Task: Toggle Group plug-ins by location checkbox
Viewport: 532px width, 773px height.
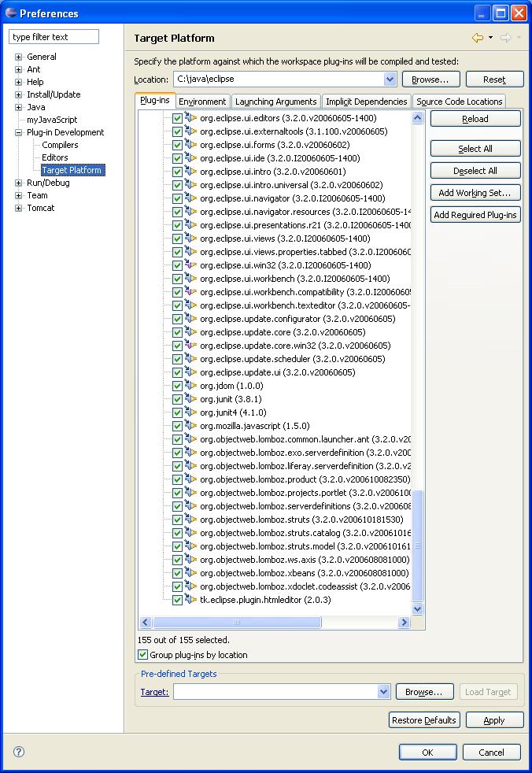Action: (x=142, y=655)
